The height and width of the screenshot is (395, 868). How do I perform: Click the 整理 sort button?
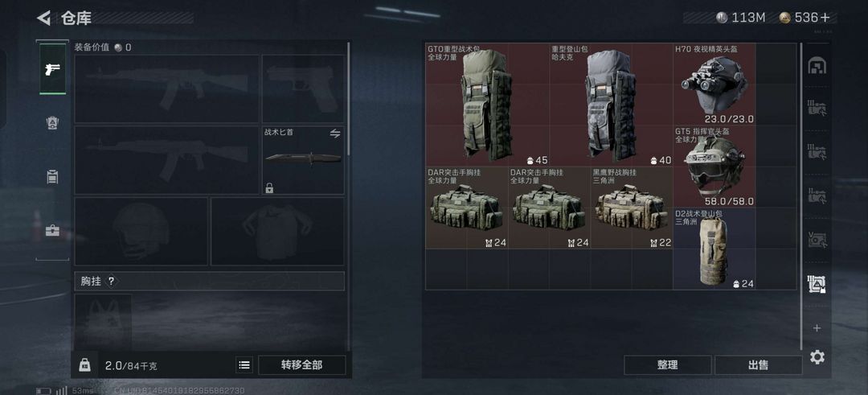pyautogui.click(x=668, y=365)
